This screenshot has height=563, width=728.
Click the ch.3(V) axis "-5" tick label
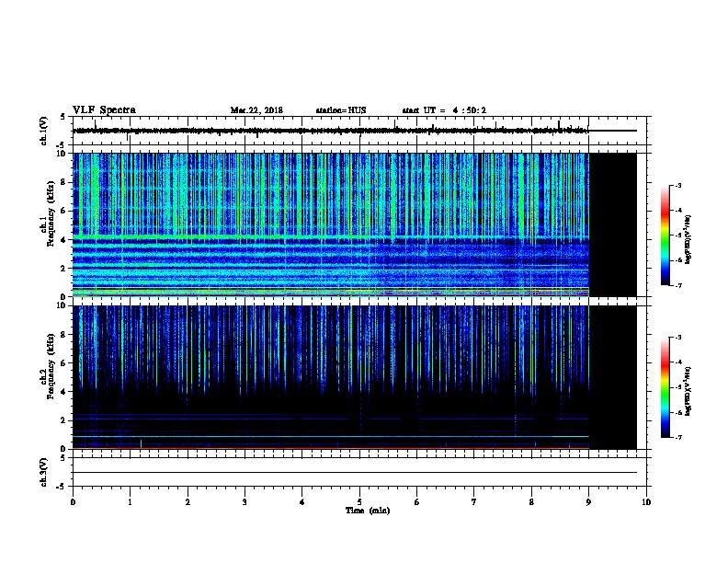62,487
